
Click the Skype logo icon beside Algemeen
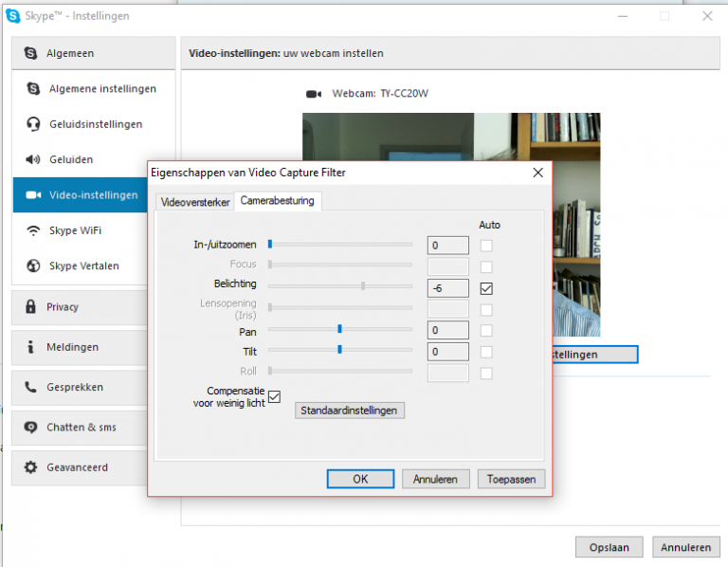point(31,54)
